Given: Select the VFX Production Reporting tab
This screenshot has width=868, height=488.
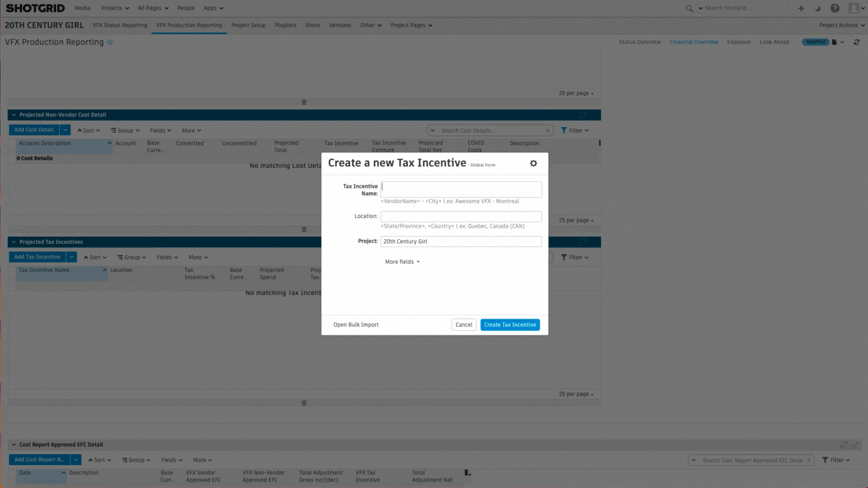Looking at the screenshot, I should pos(189,25).
